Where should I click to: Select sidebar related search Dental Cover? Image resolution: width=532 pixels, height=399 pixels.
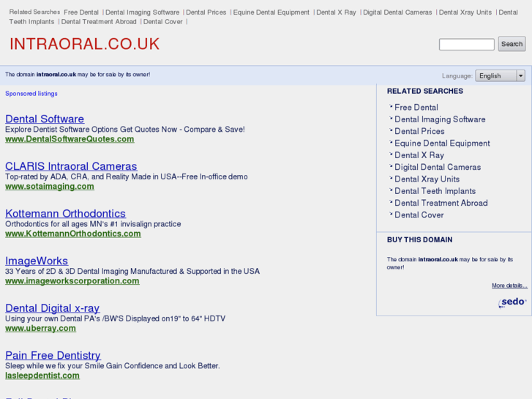tap(419, 215)
